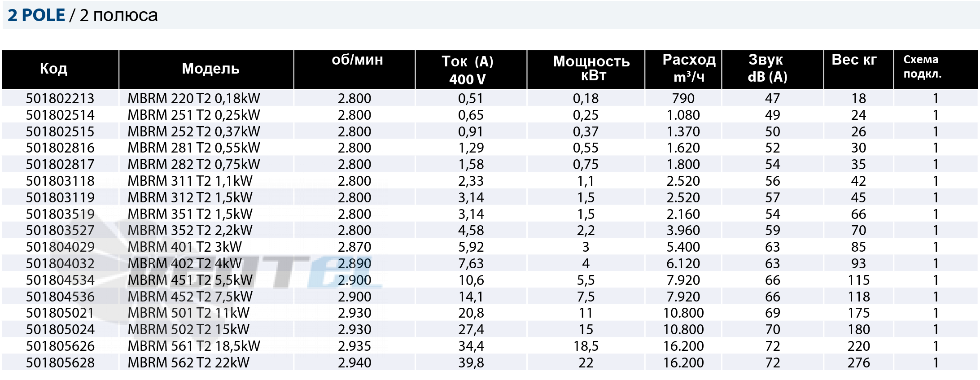This screenshot has width=980, height=380.
Task: Click code 501805628 in last row
Action: [60, 363]
